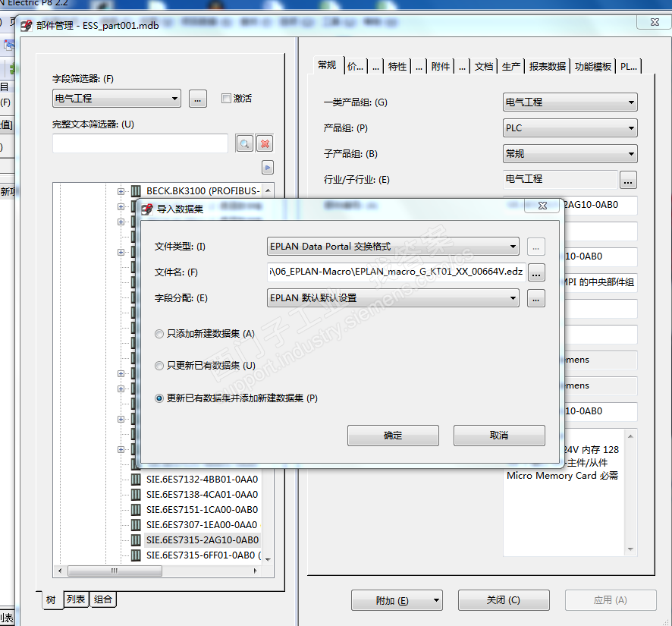This screenshot has width=672, height=626.
Task: Expand the BECK.BK3100 tree node
Action: (x=121, y=191)
